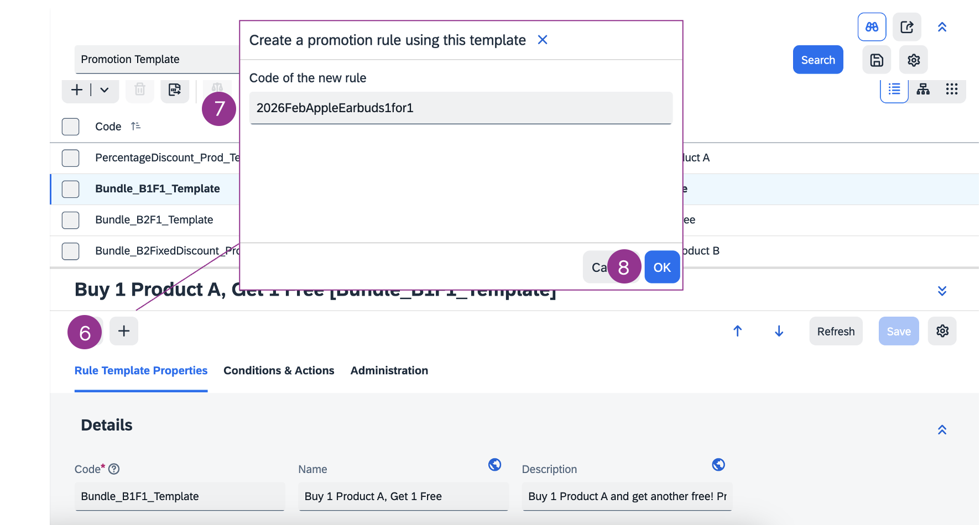The height and width of the screenshot is (525, 980).
Task: Click the save query disk icon
Action: tap(877, 60)
